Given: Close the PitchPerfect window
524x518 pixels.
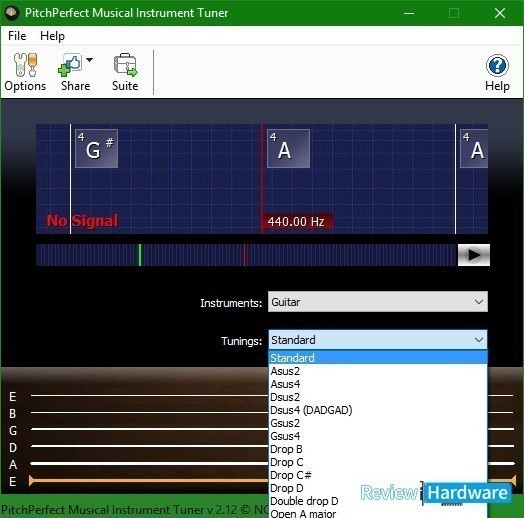Looking at the screenshot, I should click(500, 13).
